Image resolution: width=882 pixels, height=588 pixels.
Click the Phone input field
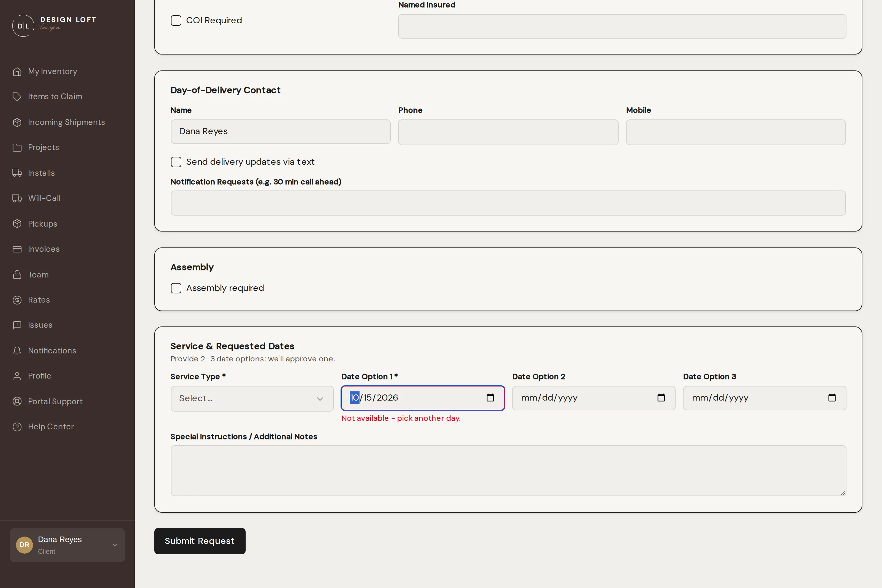coord(508,132)
